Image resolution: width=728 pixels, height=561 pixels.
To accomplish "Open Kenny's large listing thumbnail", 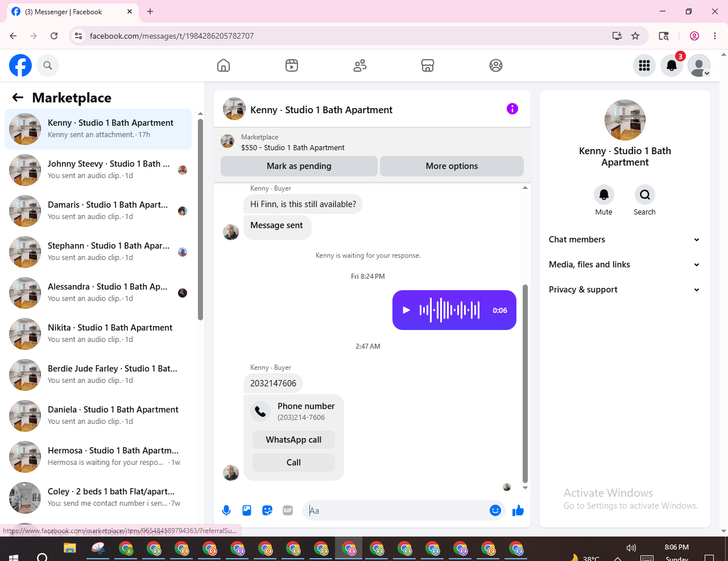I will click(625, 120).
